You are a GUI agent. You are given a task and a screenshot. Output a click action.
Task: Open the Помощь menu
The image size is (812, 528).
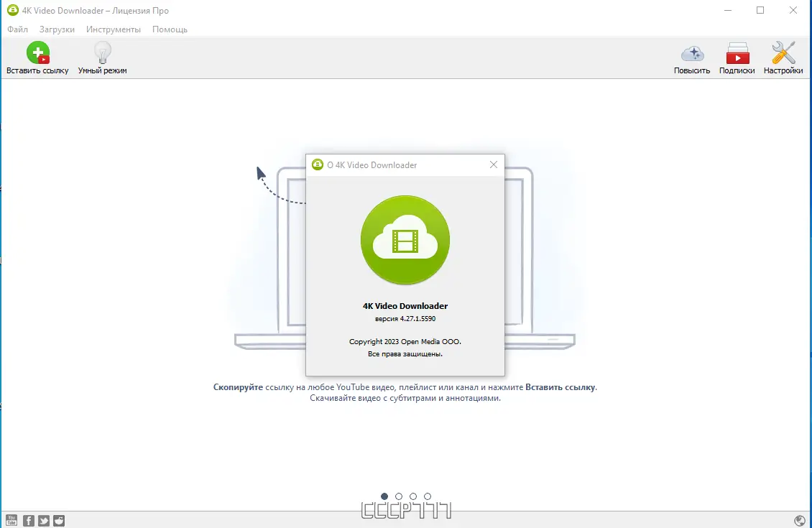pyautogui.click(x=170, y=29)
